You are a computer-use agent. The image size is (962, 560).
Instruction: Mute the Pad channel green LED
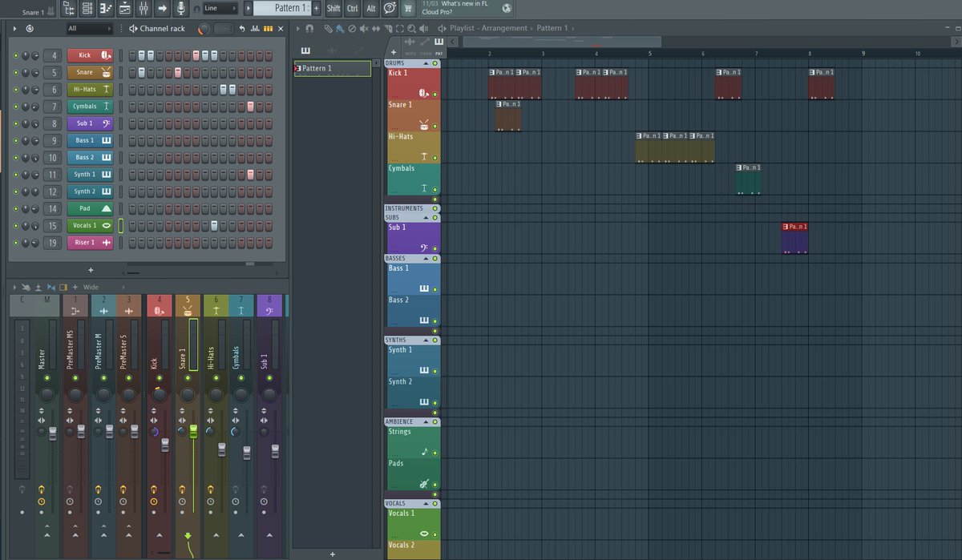[x=15, y=208]
